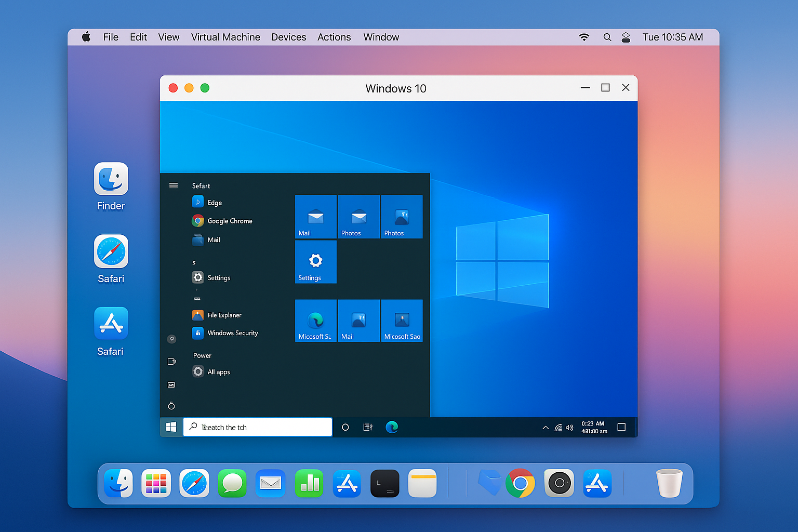Open the camera app icon in the Dock
Screen dimensions: 798x532
tap(559, 483)
